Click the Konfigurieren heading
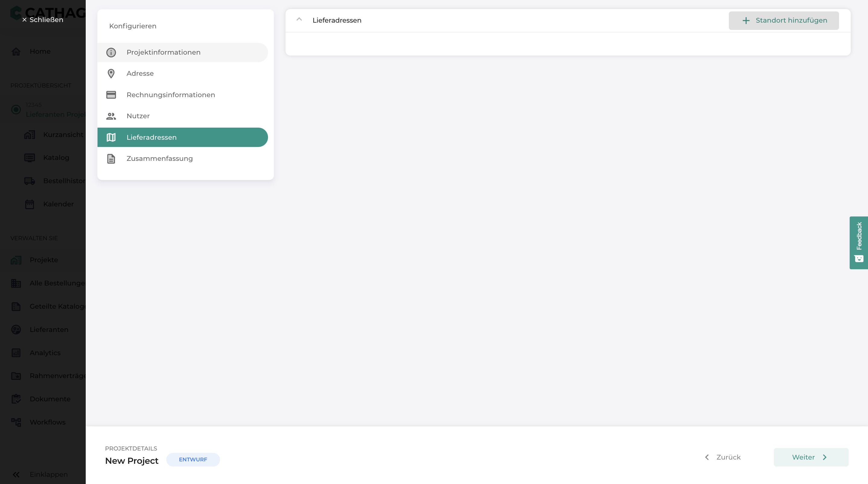 pyautogui.click(x=133, y=26)
